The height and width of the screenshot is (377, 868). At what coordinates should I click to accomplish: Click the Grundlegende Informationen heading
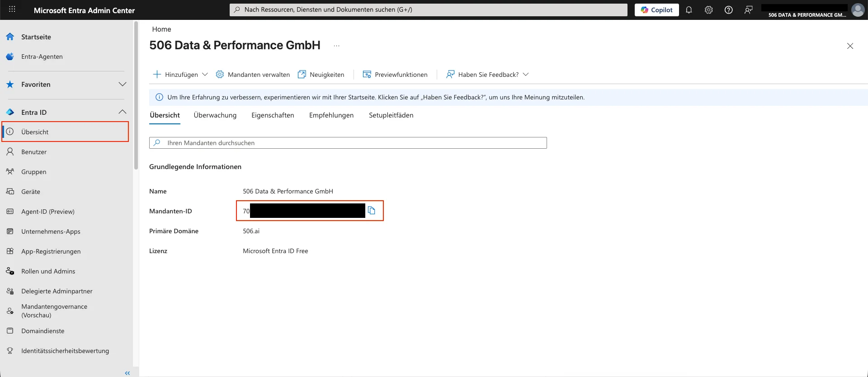[x=195, y=167]
